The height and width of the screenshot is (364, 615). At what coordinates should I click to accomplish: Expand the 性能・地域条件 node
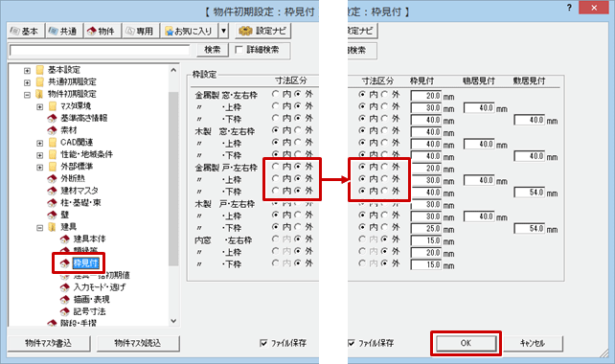pyautogui.click(x=39, y=155)
